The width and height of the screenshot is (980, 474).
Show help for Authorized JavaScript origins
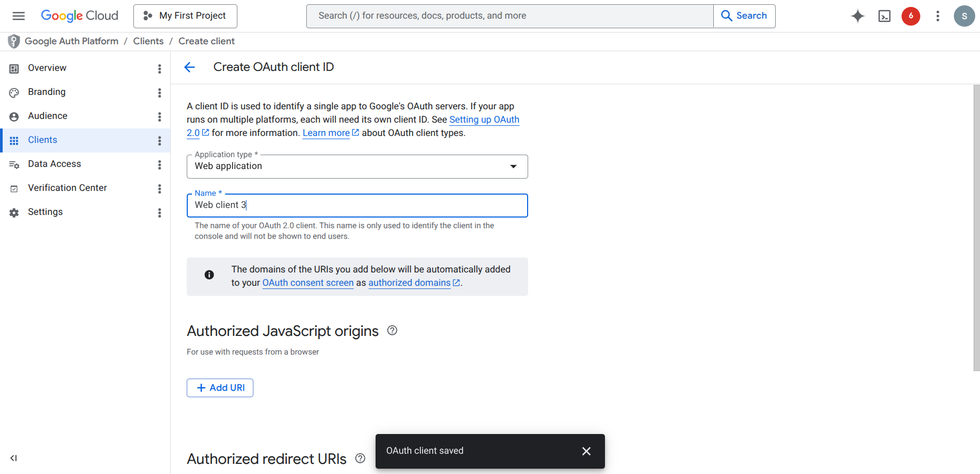[392, 331]
